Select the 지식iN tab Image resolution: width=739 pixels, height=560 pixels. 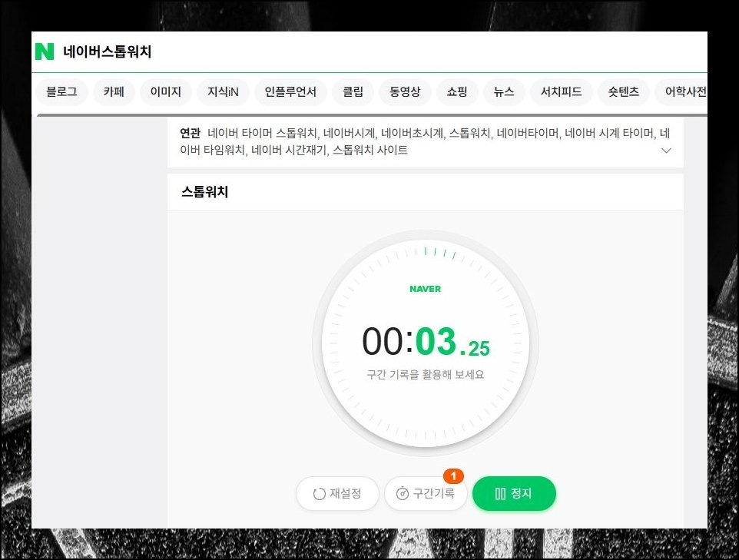click(223, 91)
